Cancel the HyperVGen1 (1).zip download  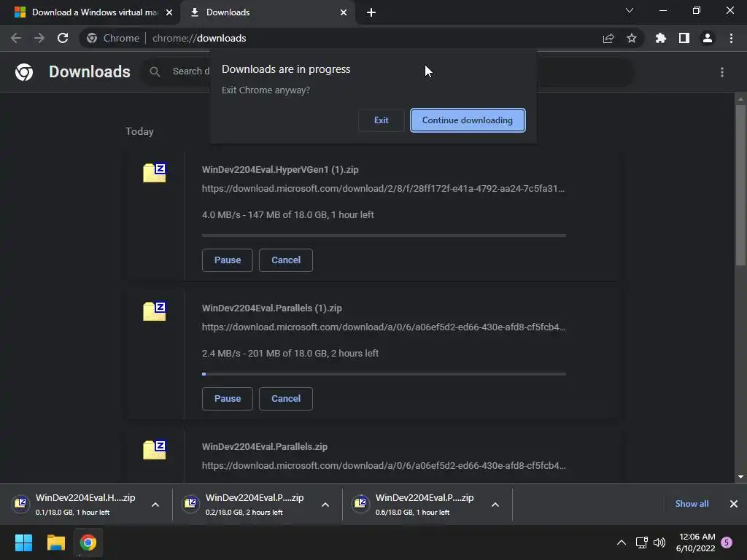[x=286, y=260]
